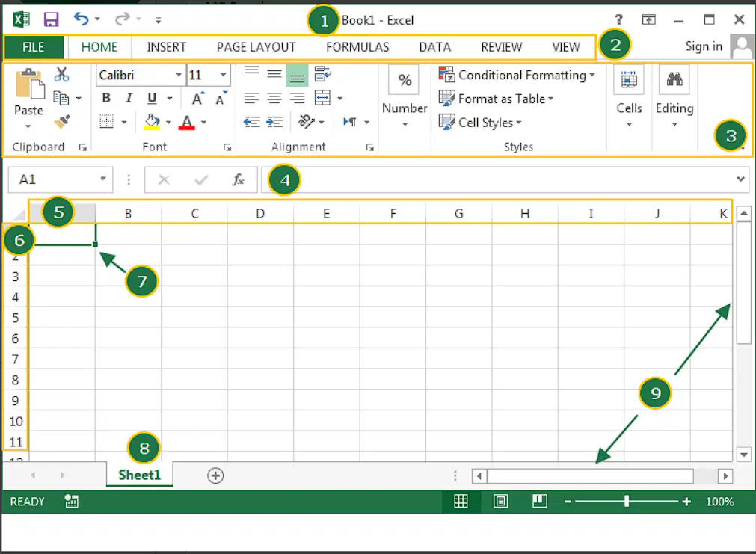Switch to Page Break Preview in status bar
Image resolution: width=756 pixels, height=554 pixels.
tap(539, 502)
